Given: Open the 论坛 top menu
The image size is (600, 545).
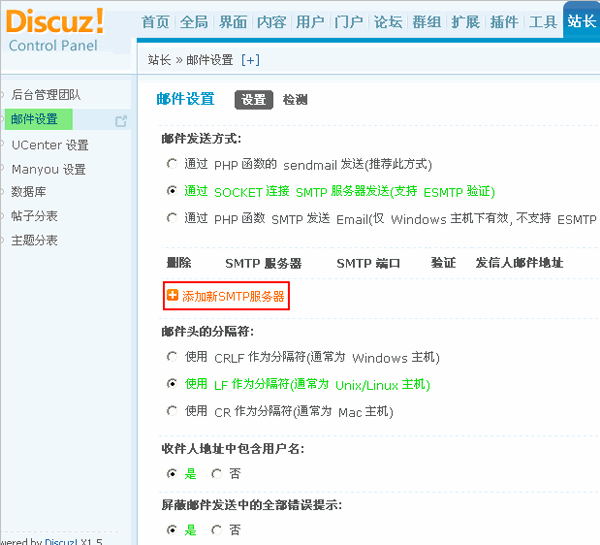Looking at the screenshot, I should click(388, 22).
